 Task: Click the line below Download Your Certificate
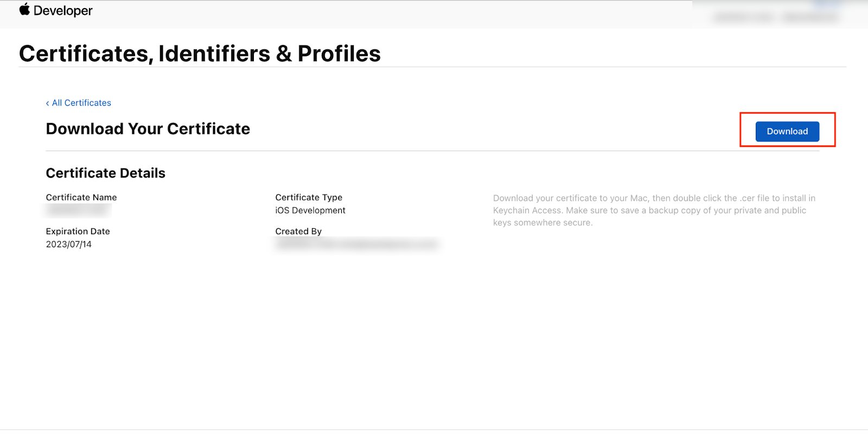coord(432,151)
